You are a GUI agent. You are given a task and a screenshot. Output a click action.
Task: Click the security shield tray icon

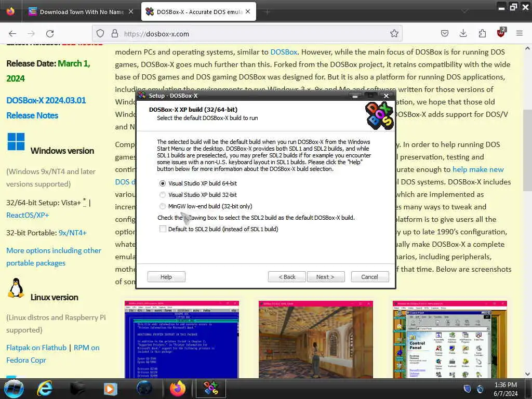pos(468,389)
